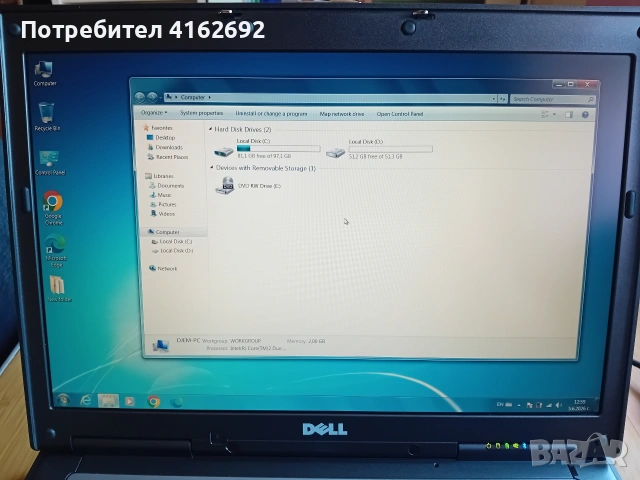Screen dimensions: 640x480
Task: Click the Edge icon in the taskbar
Action: tap(176, 402)
